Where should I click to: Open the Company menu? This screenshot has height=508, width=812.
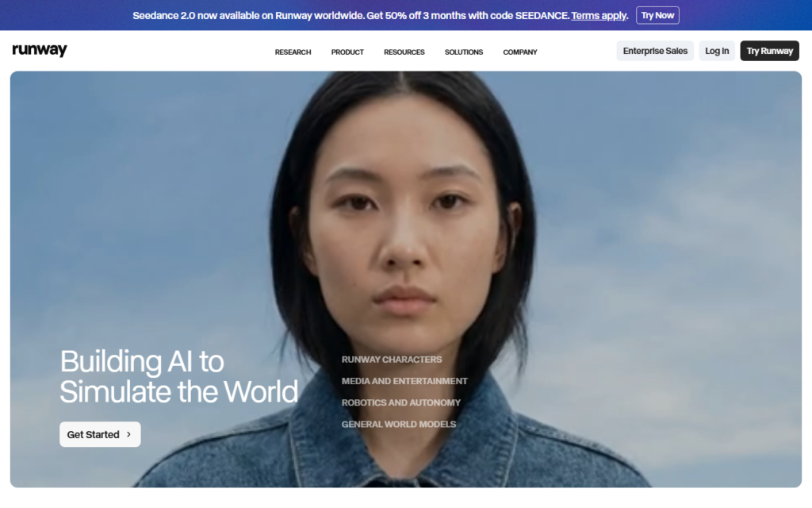coord(520,52)
